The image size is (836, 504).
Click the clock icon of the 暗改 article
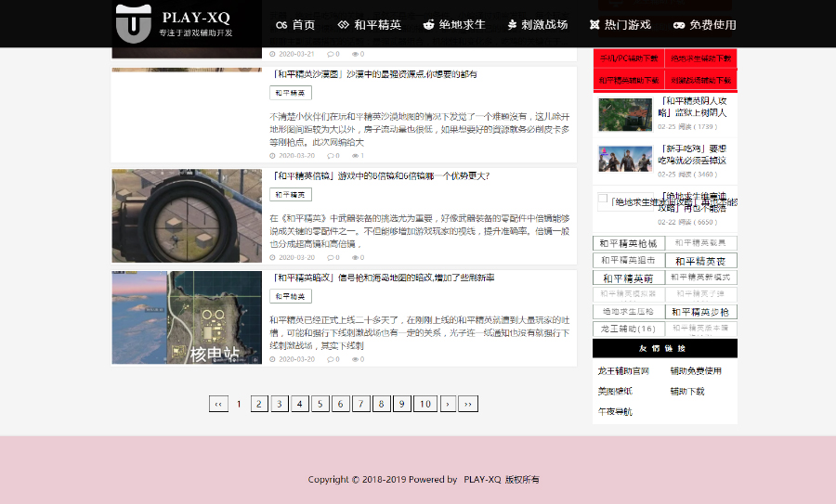point(272,359)
